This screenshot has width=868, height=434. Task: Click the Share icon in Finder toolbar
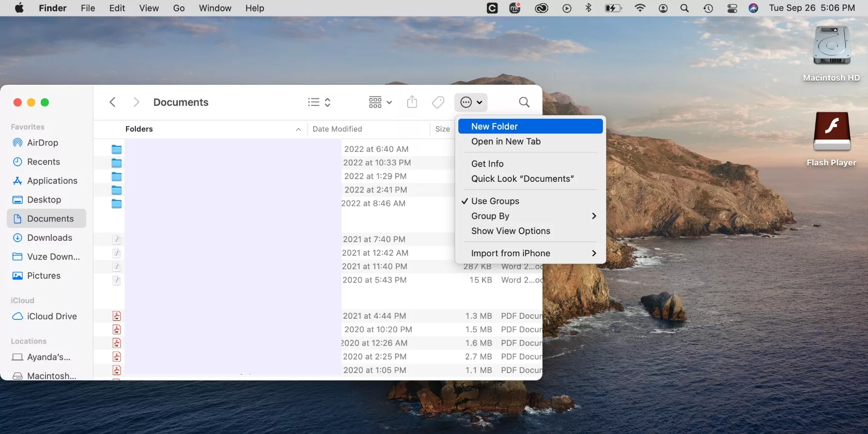(412, 102)
